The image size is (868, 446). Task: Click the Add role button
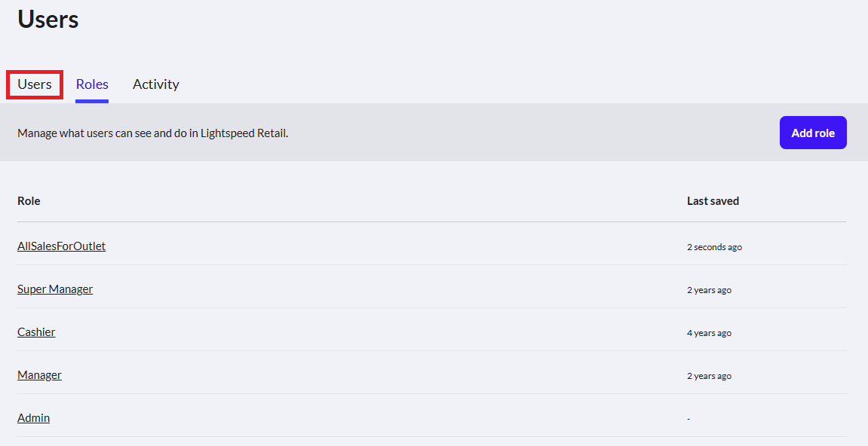(x=813, y=133)
